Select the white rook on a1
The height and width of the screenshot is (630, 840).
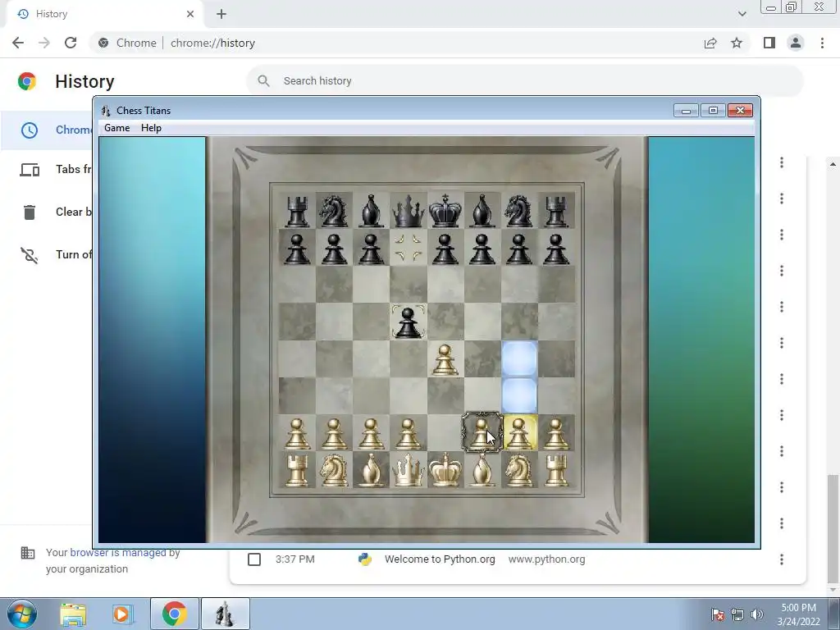coord(297,471)
